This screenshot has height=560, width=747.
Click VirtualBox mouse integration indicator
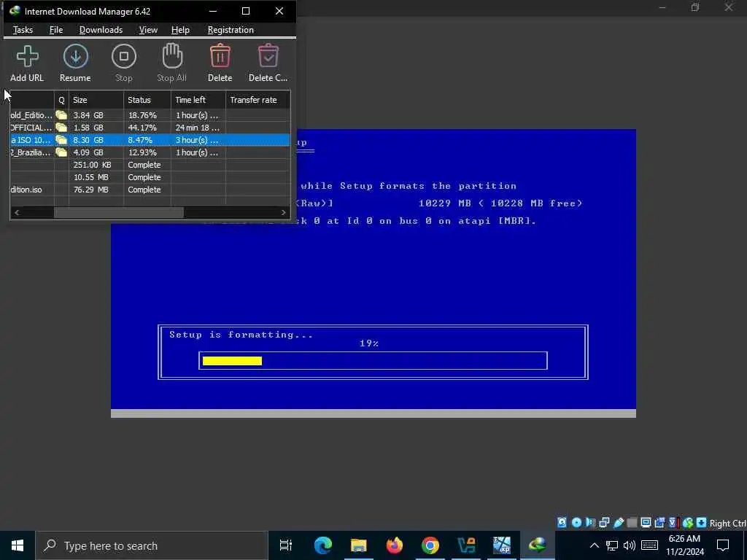[687, 522]
